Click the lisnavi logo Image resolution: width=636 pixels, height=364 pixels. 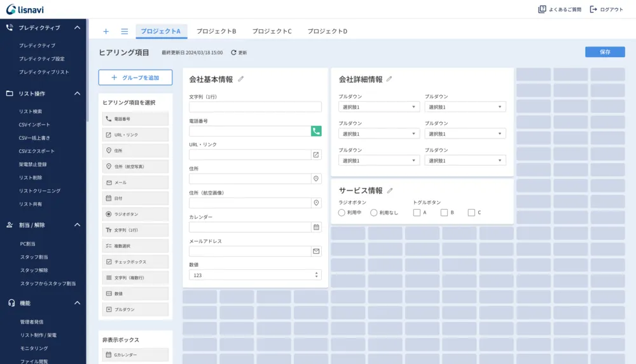[x=25, y=10]
